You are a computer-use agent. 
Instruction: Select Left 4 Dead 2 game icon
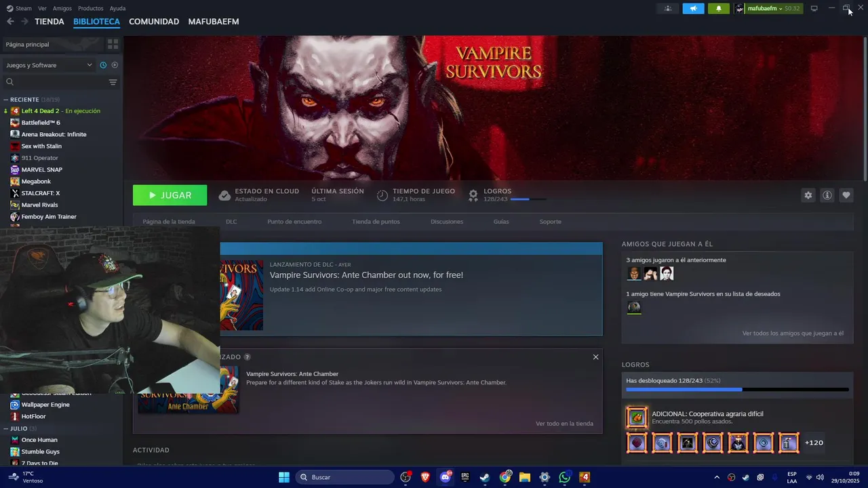[x=15, y=110]
